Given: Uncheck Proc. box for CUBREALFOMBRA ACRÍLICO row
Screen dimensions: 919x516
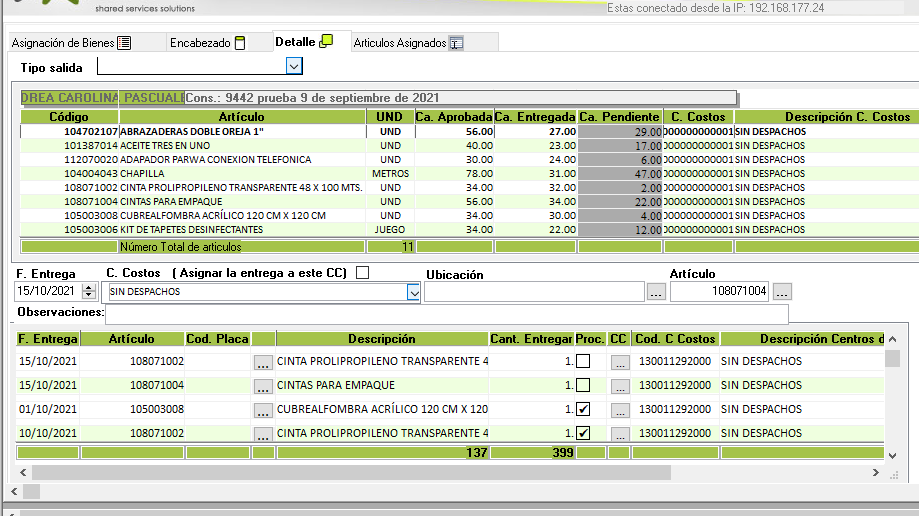Looking at the screenshot, I should click(x=583, y=409).
